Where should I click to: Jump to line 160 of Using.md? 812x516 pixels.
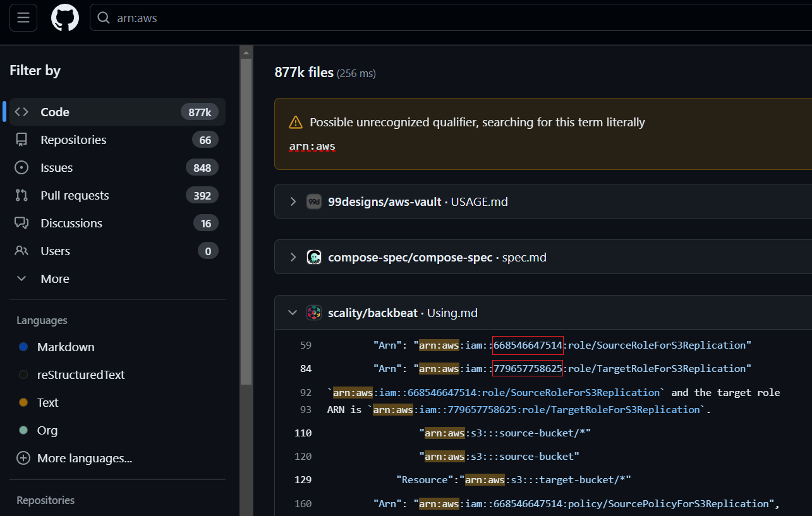click(303, 504)
